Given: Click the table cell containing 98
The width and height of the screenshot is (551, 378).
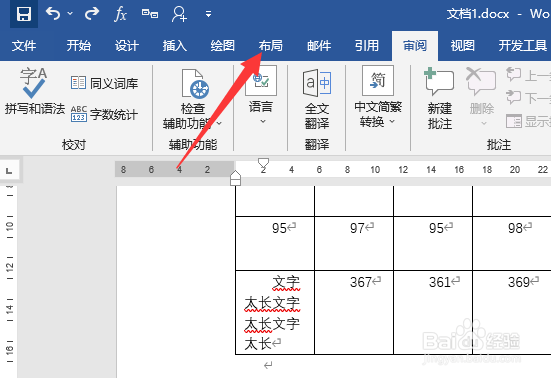Looking at the screenshot, I should 512,243.
